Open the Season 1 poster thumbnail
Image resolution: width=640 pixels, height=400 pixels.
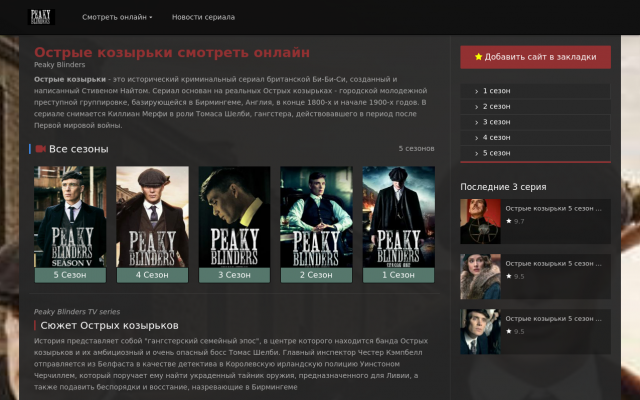pos(398,217)
